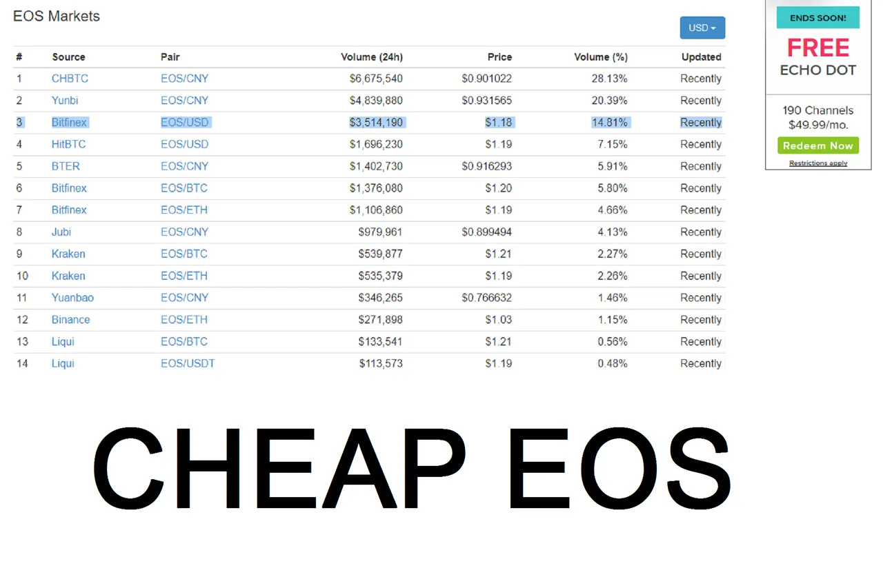Open Liqui link in EOS/BTC row
The image size is (883, 588).
coord(63,343)
